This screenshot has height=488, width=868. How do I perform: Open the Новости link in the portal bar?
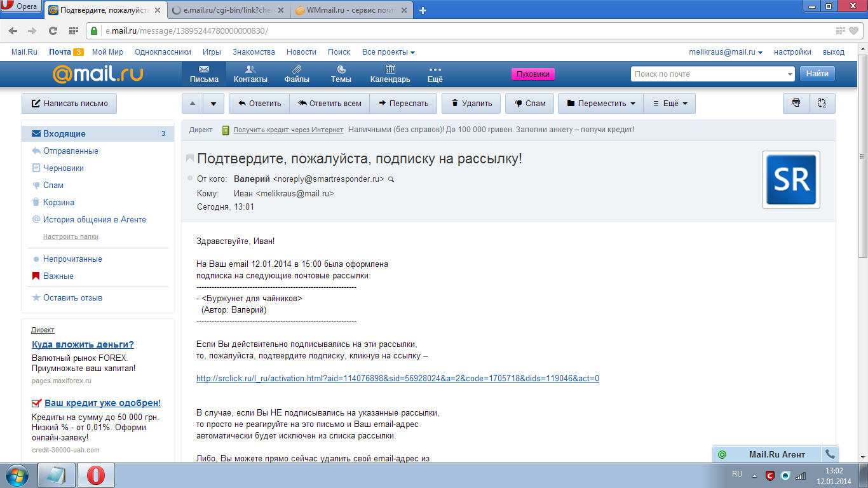[301, 52]
